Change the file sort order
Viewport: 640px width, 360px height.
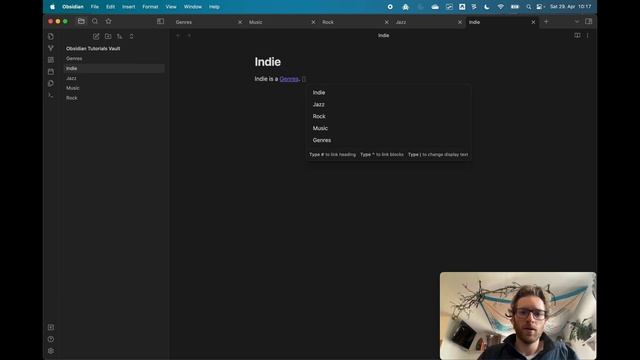[120, 36]
